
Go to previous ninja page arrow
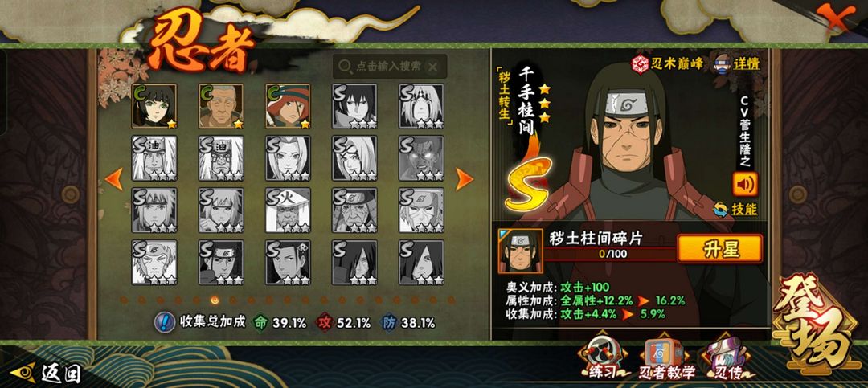114,179
